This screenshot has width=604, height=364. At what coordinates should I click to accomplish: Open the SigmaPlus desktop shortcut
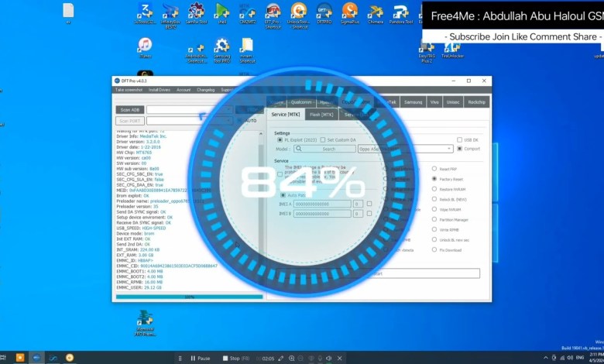coord(350,12)
